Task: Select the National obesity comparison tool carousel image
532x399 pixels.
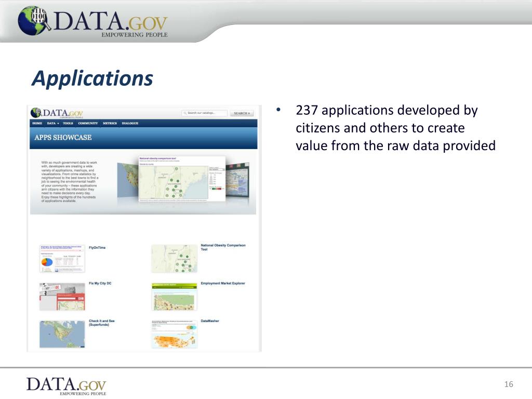Action: point(182,179)
